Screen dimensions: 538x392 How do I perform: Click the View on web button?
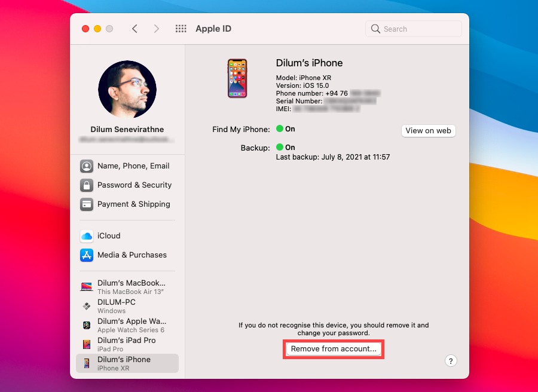click(428, 130)
